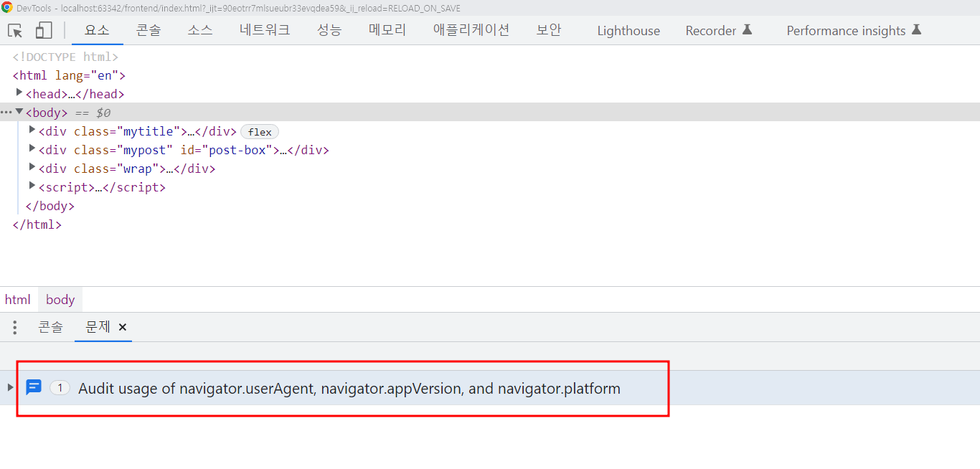Click the Audit usage of navigator.userAgent text
This screenshot has width=980, height=469.
(x=349, y=389)
